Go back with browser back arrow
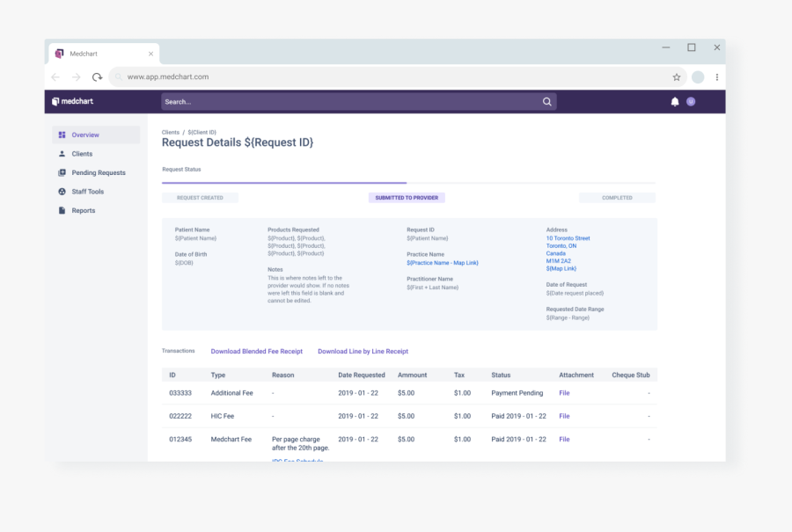Screen dimensions: 792x532 pos(56,77)
